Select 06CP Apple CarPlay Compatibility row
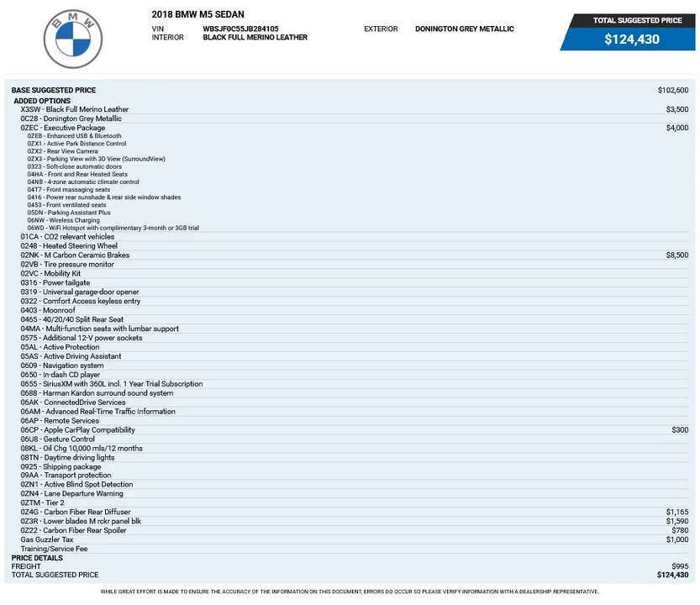The width and height of the screenshot is (700, 605). point(355,430)
